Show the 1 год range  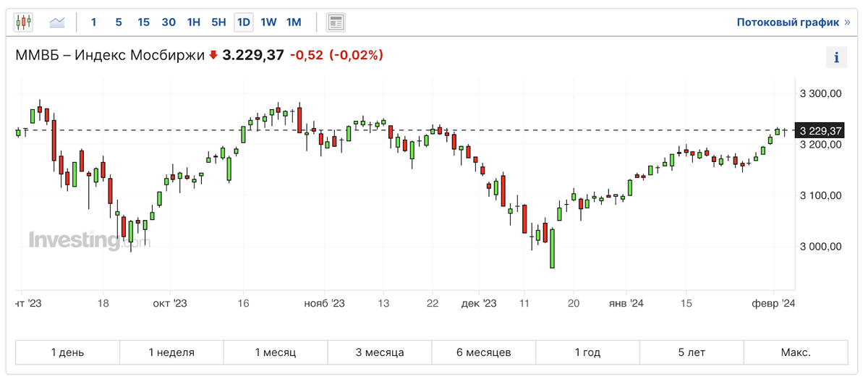click(588, 352)
